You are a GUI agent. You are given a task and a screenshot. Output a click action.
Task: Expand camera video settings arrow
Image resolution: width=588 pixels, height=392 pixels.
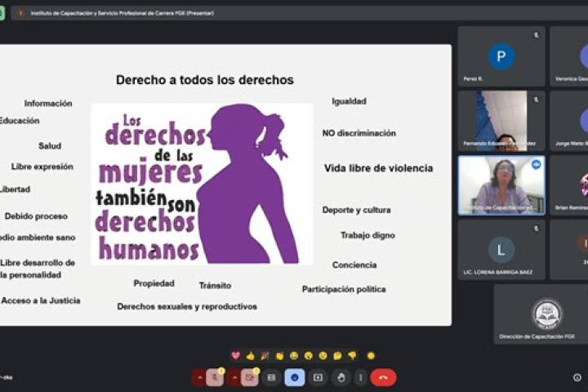point(234,377)
